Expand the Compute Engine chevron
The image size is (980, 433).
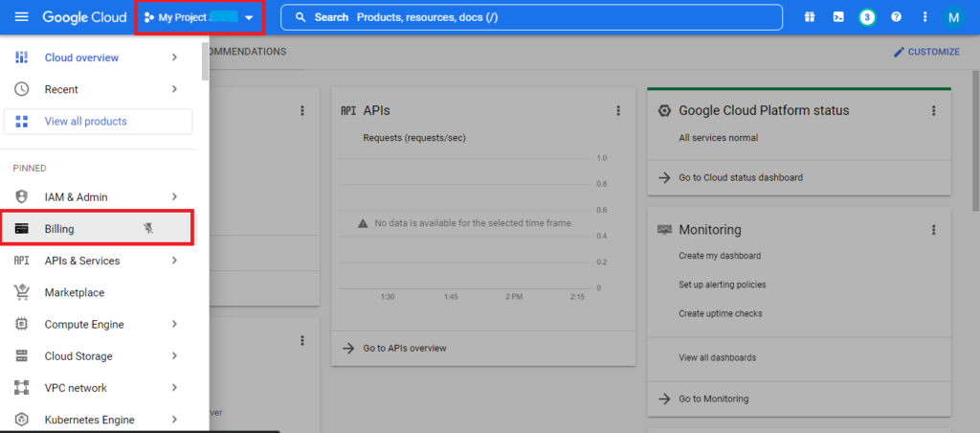174,325
